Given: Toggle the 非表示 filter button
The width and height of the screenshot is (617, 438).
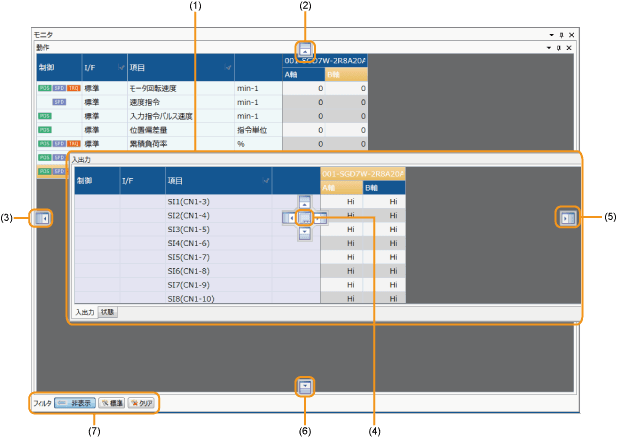Looking at the screenshot, I should (75, 403).
